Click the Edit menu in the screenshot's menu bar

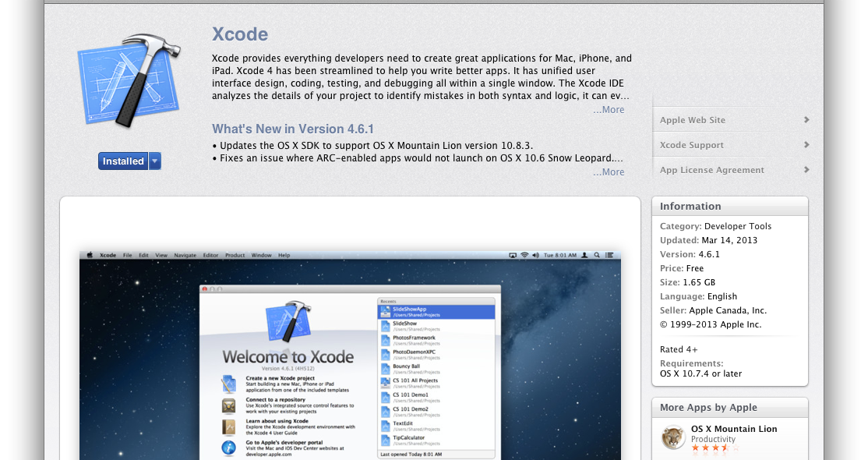[x=143, y=255]
